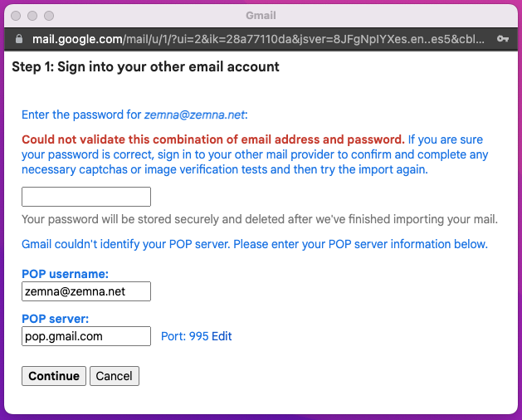
Task: Click into the POP username text box
Action: 86,291
